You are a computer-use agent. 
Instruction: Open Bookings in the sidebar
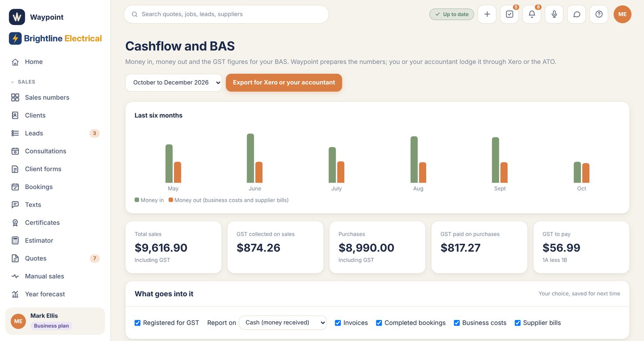(x=55, y=187)
